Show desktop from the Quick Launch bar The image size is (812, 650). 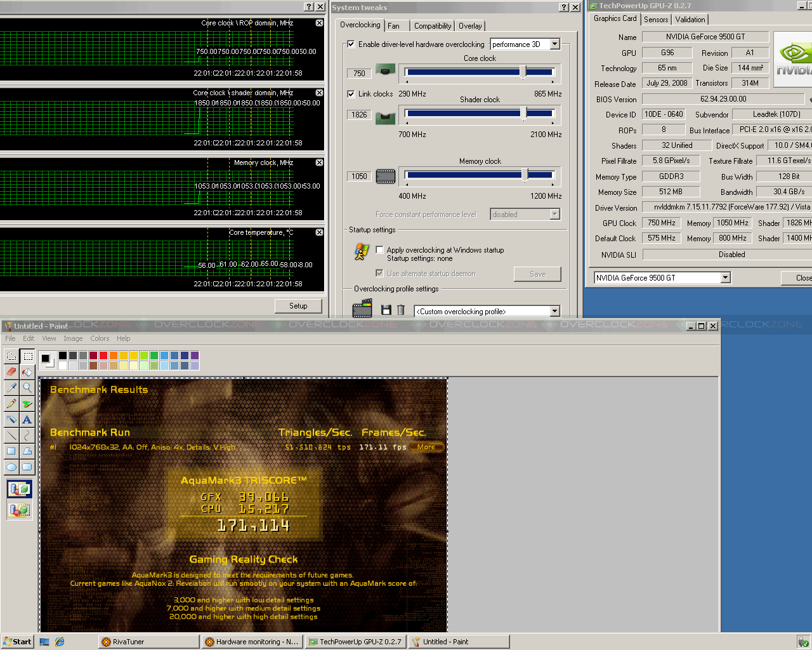point(44,642)
